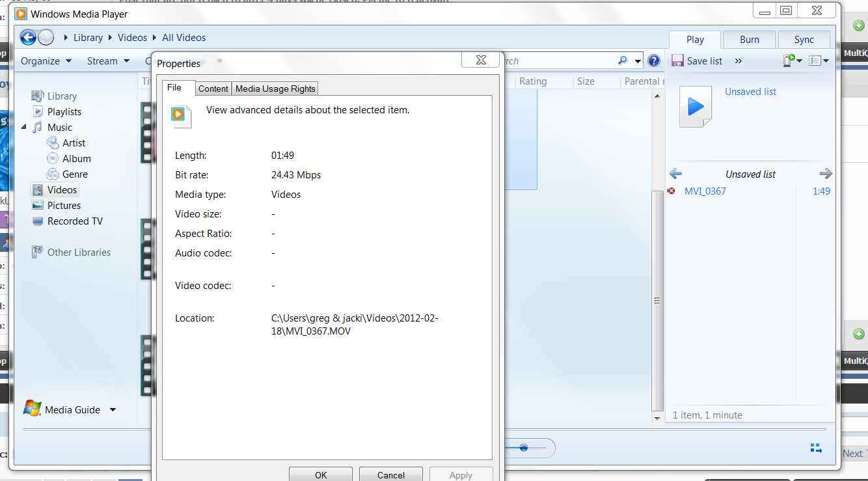The image size is (868, 481).
Task: Open the play-to device dropdown
Action: (792, 61)
